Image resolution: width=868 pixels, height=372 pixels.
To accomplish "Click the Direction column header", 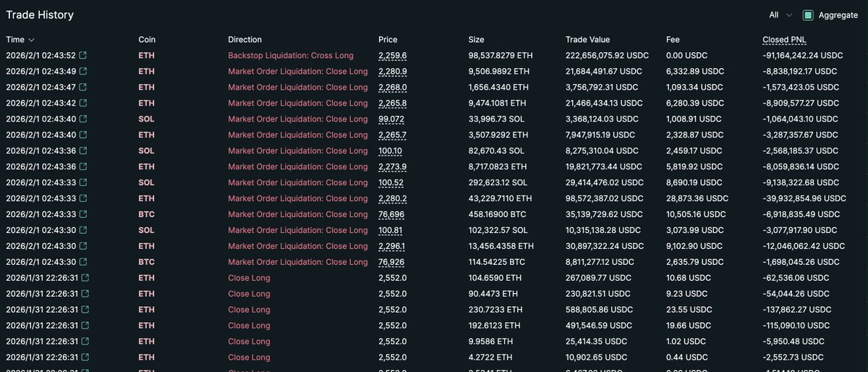I will point(244,40).
